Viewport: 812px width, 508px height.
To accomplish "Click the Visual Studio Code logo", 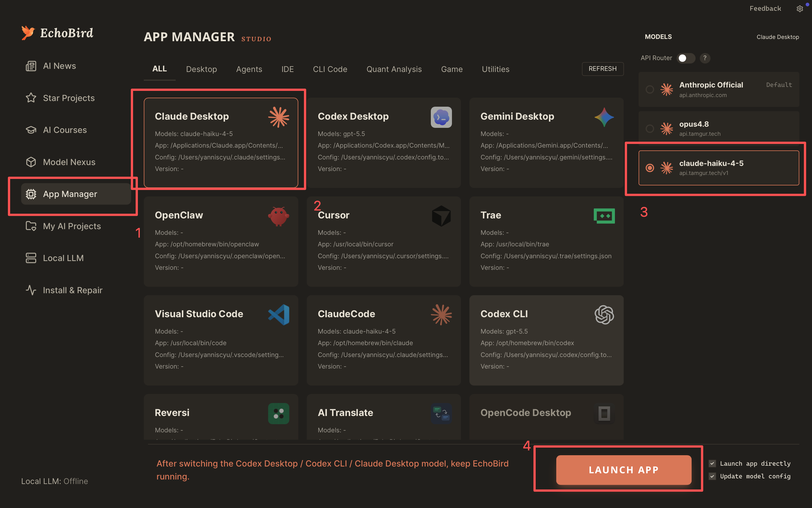I will (x=279, y=315).
